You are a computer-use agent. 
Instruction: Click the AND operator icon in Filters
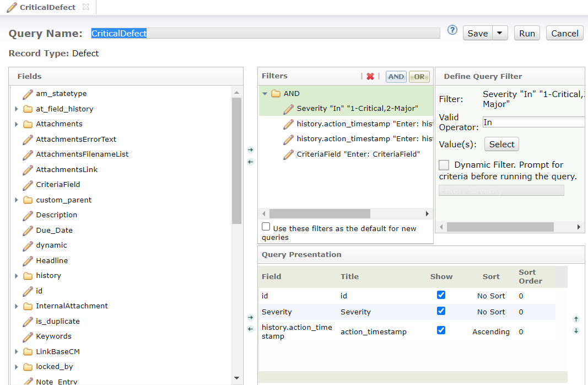(396, 77)
